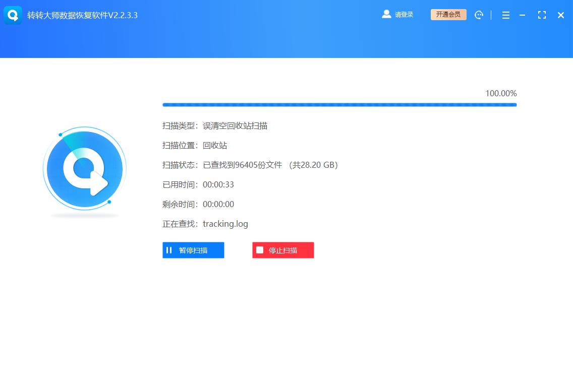
Task: Open the hamburger menu icon
Action: [505, 15]
